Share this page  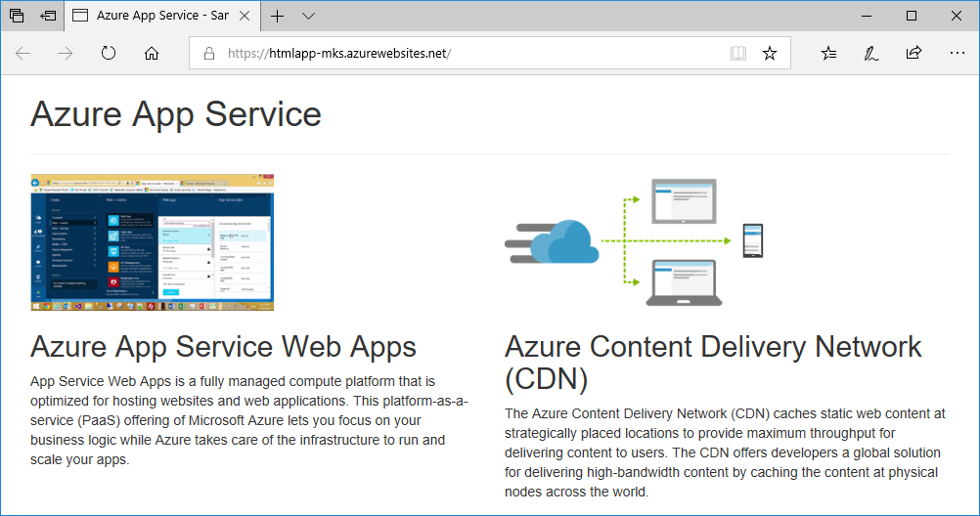coord(913,53)
